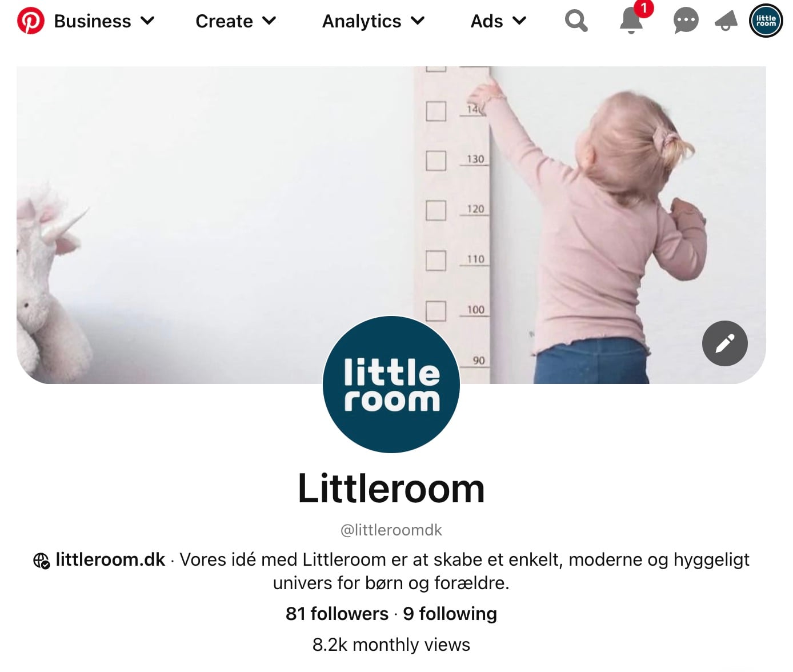This screenshot has width=793, height=672.
Task: Select the Littleroom profile name heading
Action: pos(391,489)
